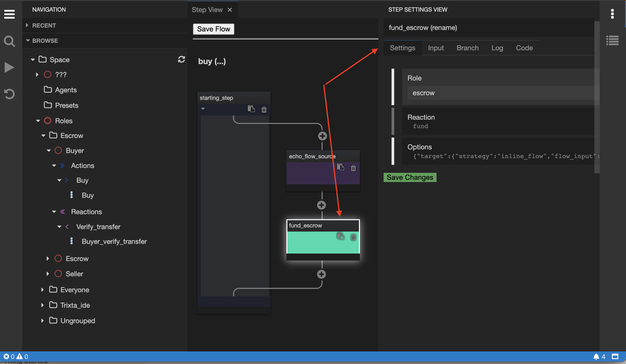The width and height of the screenshot is (626, 364).
Task: Expand the ??? tree node
Action: (37, 74)
